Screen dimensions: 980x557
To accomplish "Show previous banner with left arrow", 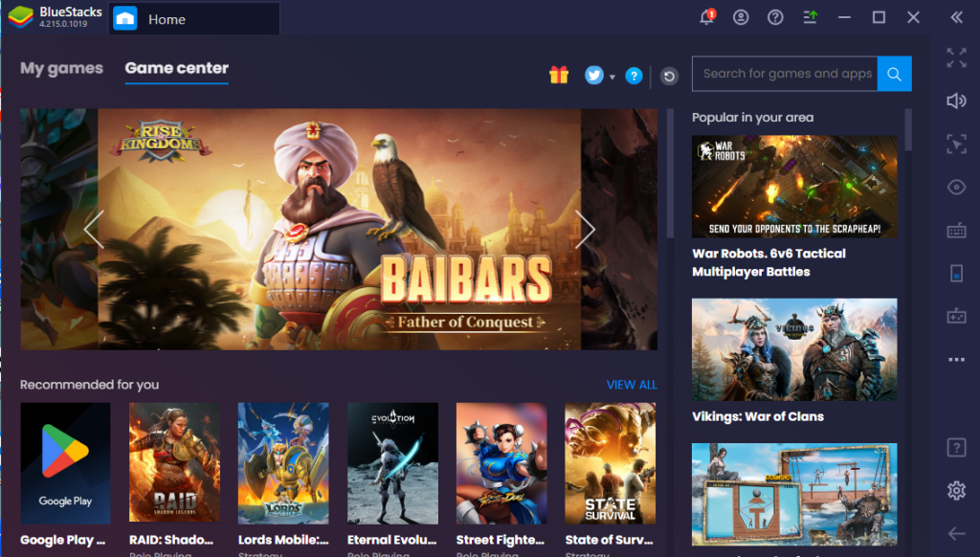I will click(x=94, y=230).
